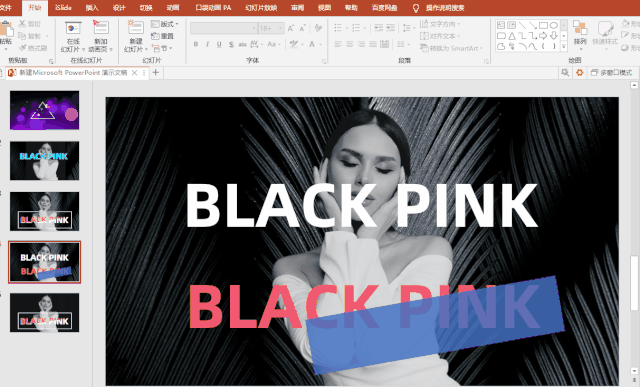Expand the 对齐文本 align text menu

pos(440,36)
